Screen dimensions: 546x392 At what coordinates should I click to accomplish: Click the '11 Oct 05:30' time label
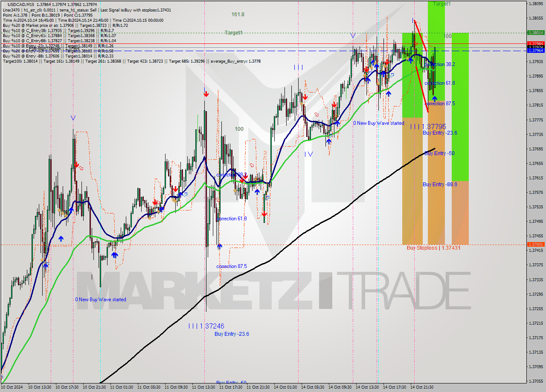click(x=149, y=387)
